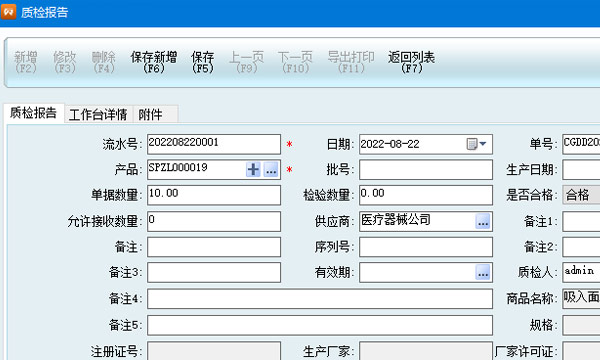Click 导出打印 (F11) toolbar button

(351, 62)
